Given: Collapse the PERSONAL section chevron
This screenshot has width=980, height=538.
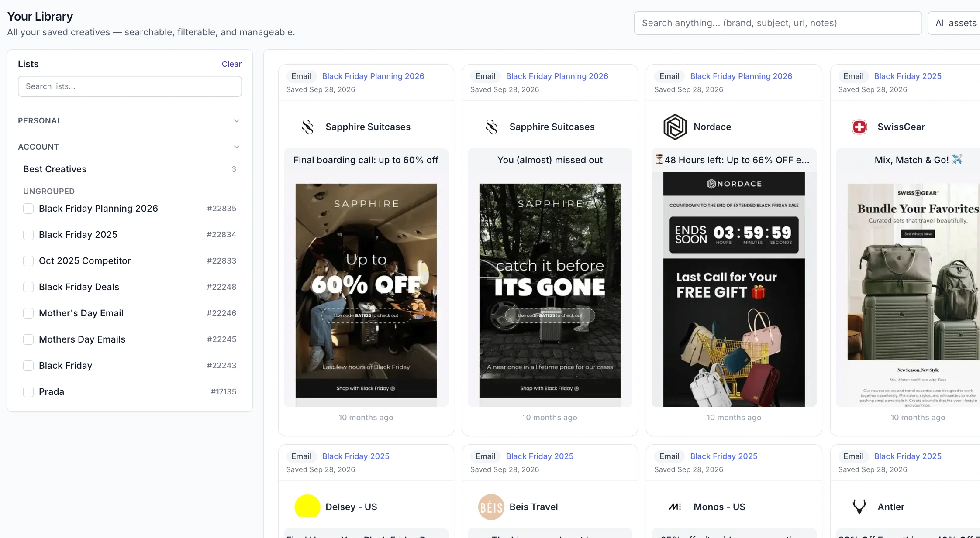Looking at the screenshot, I should coord(237,121).
